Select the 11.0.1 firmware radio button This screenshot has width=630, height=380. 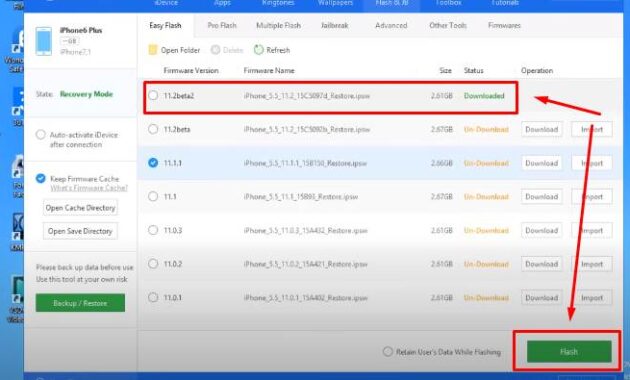point(153,298)
